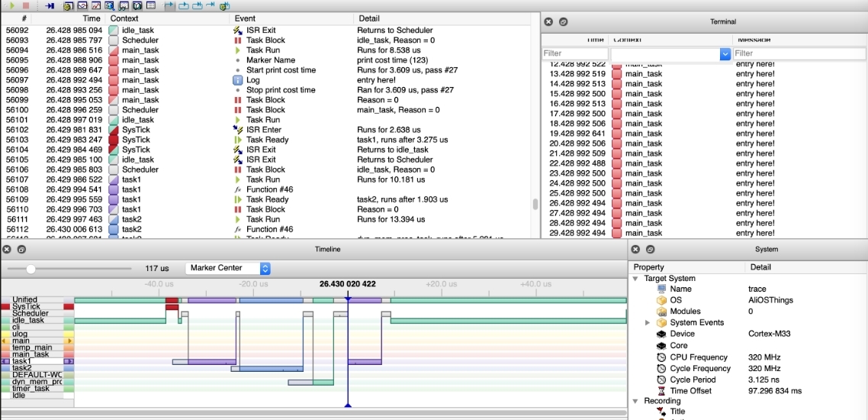Start recording with the green play icon
This screenshot has height=420, width=868.
[12, 5]
